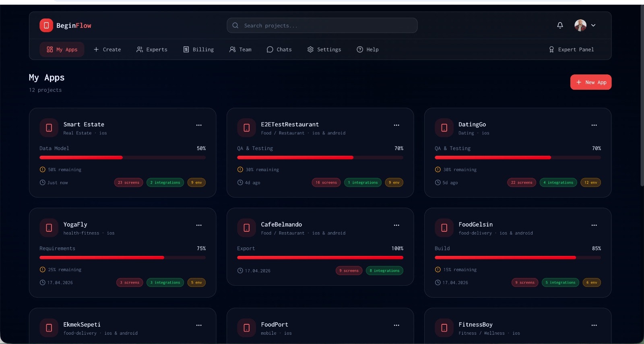Screen dimensions: 644x344
Task: Click the YogaFly date clock icon
Action: click(42, 282)
